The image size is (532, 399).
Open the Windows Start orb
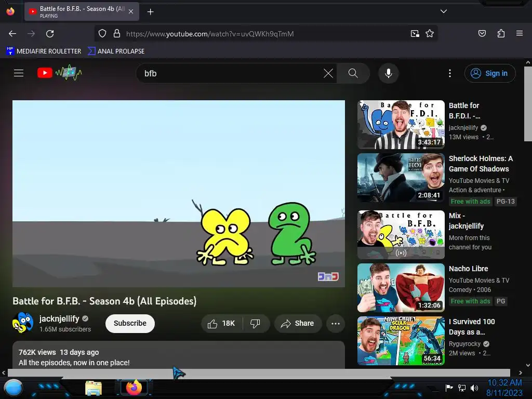(x=13, y=388)
